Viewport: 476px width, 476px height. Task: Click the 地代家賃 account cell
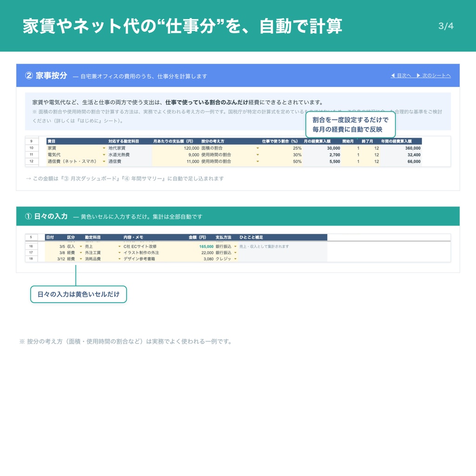(x=130, y=148)
